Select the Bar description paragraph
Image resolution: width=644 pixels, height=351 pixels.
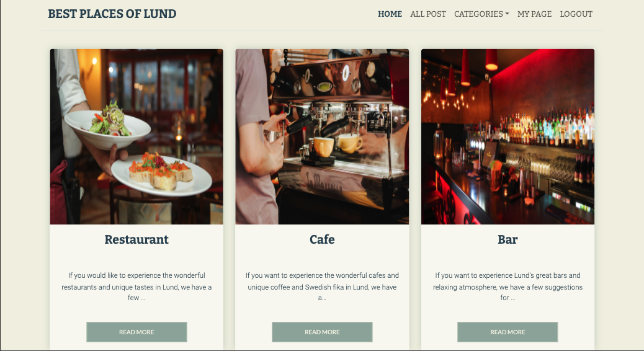pos(508,287)
